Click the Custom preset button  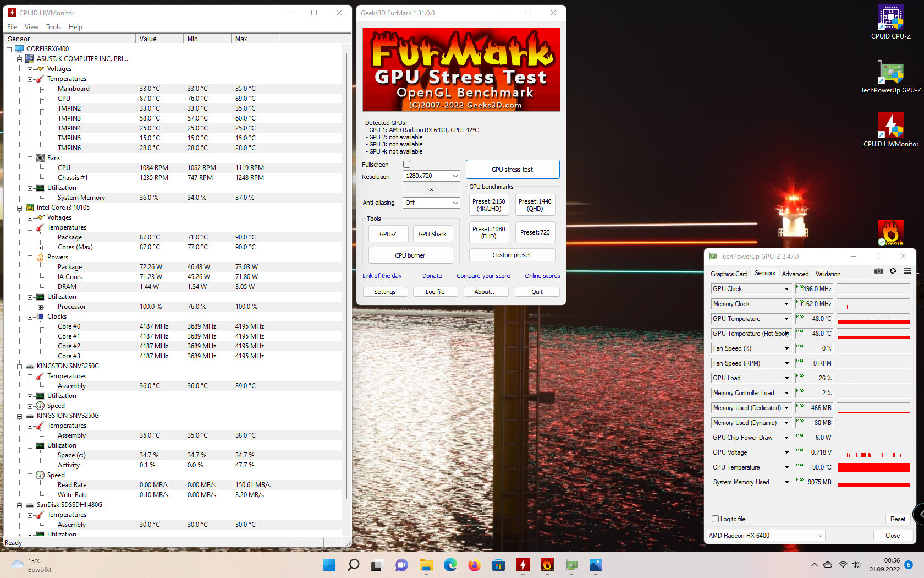512,255
